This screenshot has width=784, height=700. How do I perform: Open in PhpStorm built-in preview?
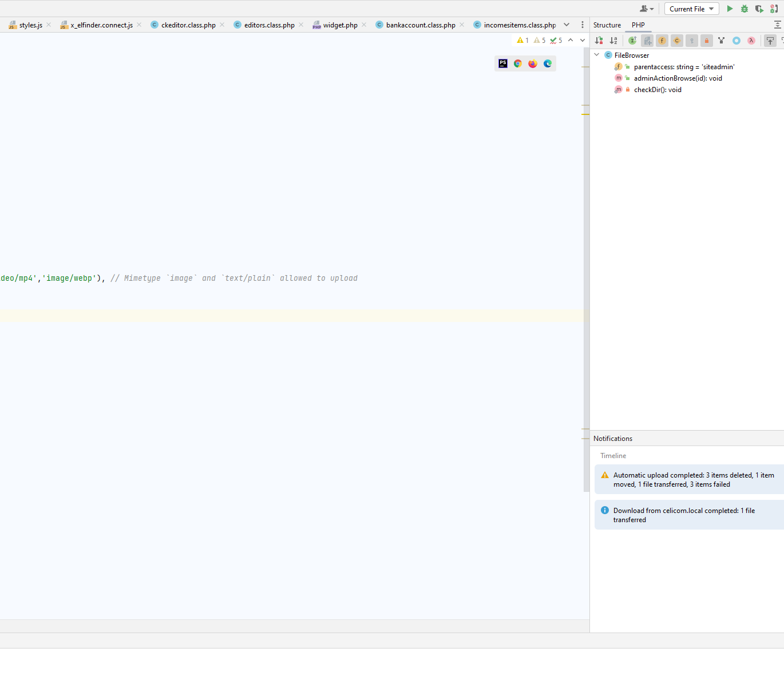[x=503, y=63]
